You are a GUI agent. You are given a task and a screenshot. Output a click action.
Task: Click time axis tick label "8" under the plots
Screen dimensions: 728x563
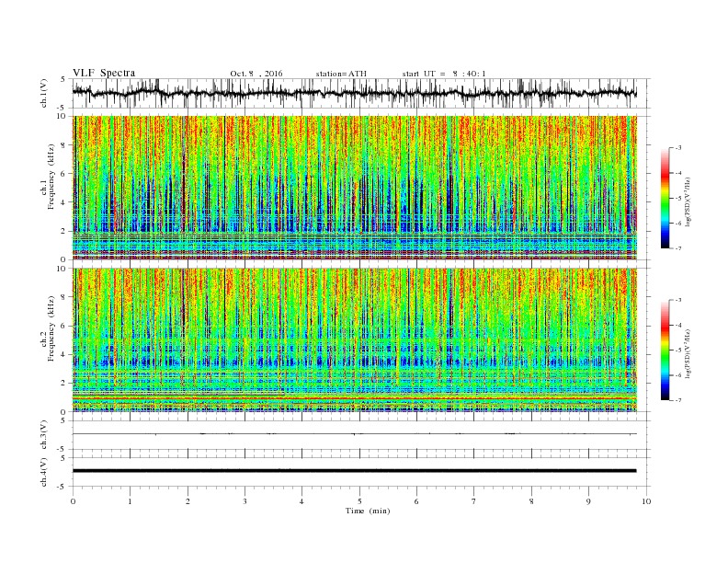[x=531, y=501]
